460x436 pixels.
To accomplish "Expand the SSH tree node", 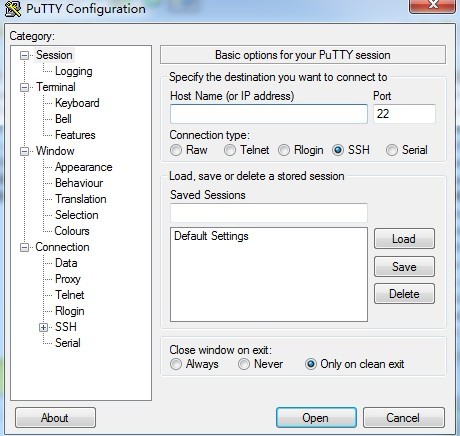I will pos(43,327).
